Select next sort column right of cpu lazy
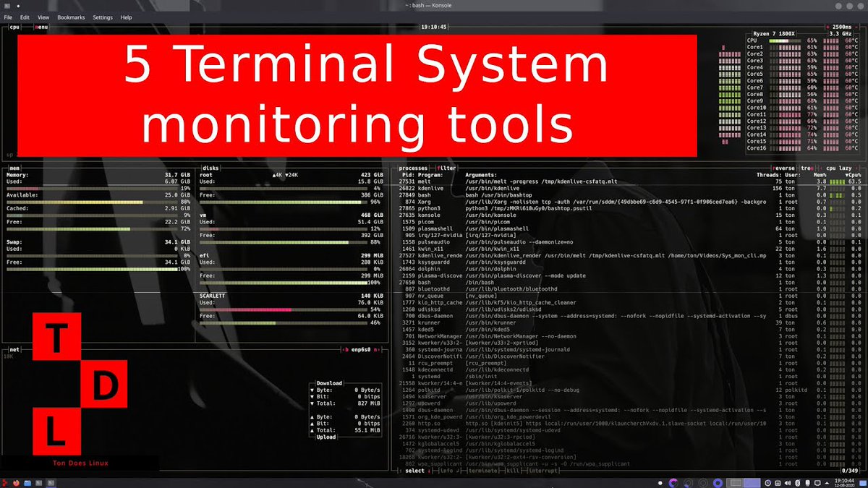The image size is (868, 488). (858, 168)
